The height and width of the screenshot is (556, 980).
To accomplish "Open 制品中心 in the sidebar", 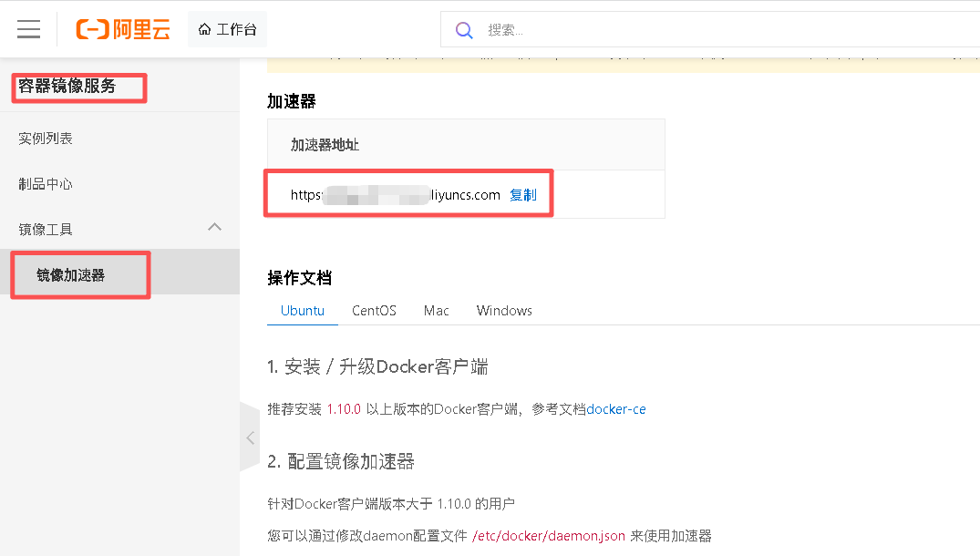I will coord(45,184).
